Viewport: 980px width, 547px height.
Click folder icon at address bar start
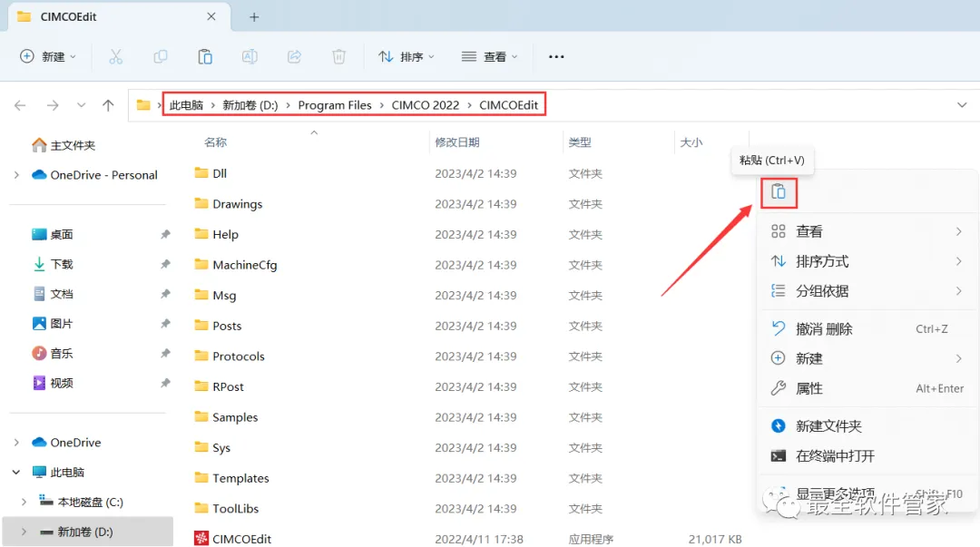click(143, 105)
